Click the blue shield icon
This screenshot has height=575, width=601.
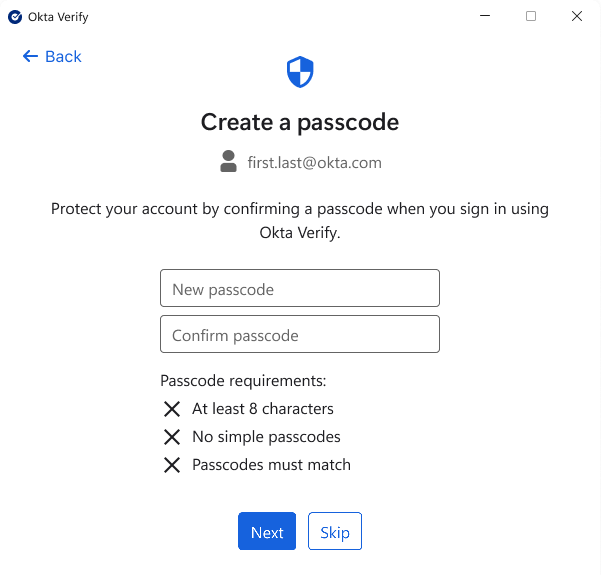tap(300, 72)
